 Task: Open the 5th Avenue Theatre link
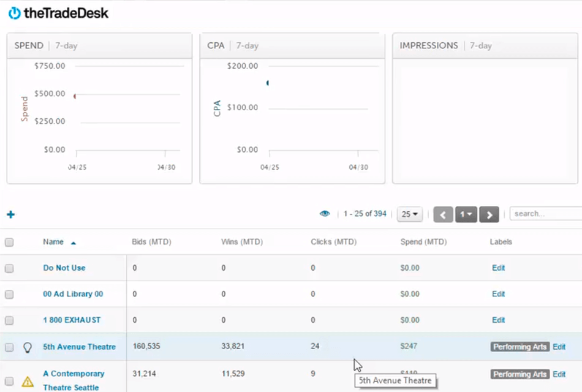pyautogui.click(x=80, y=347)
